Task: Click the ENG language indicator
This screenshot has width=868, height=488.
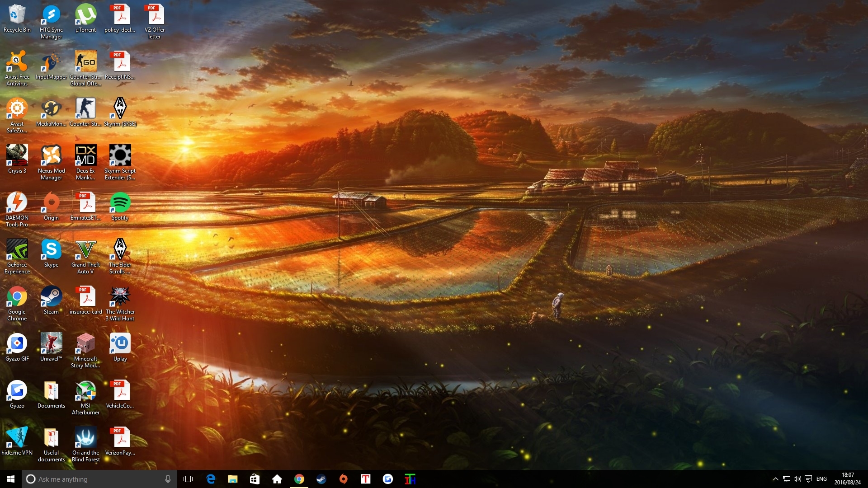Action: pyautogui.click(x=821, y=479)
